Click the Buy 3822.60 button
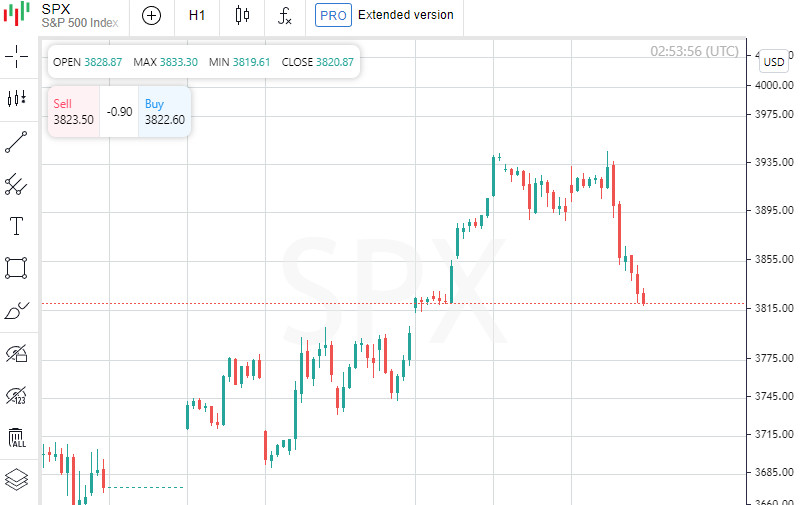This screenshot has height=505, width=805. 165,111
